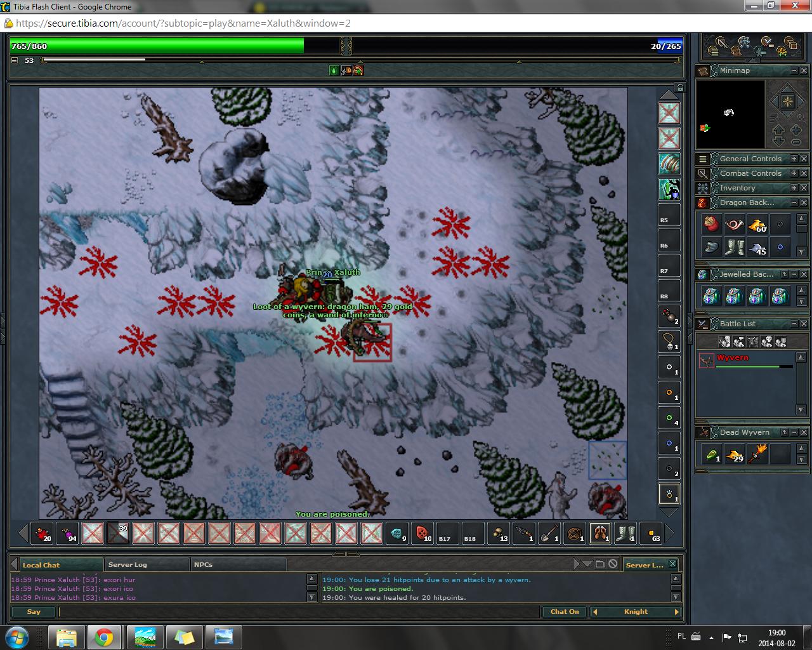Open the NPCs chat tab

(203, 564)
